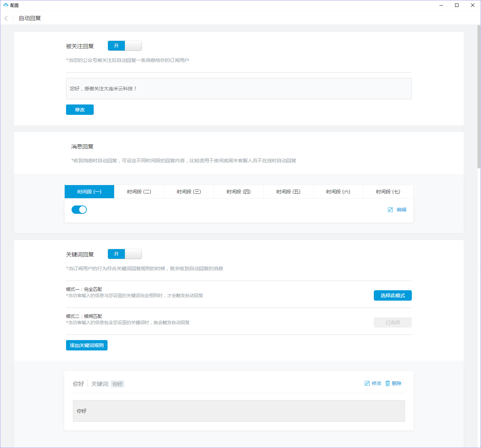Toggle the 关键词回复 switch

(x=124, y=254)
